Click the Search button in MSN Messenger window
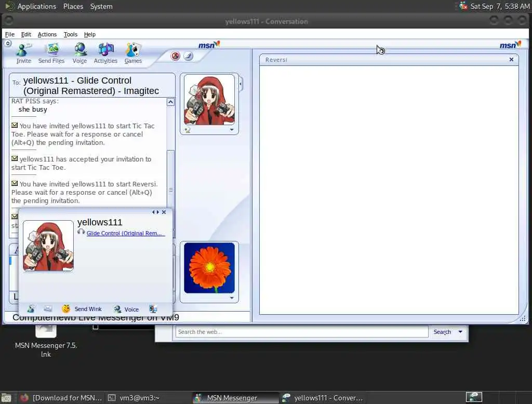The image size is (532, 404). [442, 332]
